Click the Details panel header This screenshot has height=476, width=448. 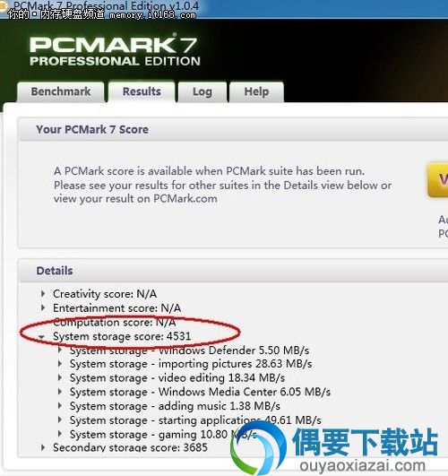(233, 271)
